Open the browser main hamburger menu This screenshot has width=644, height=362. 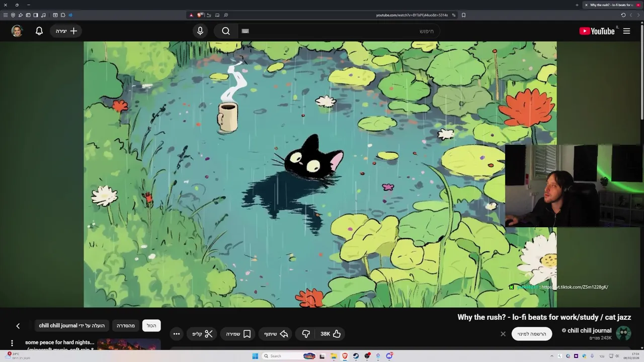tap(6, 15)
